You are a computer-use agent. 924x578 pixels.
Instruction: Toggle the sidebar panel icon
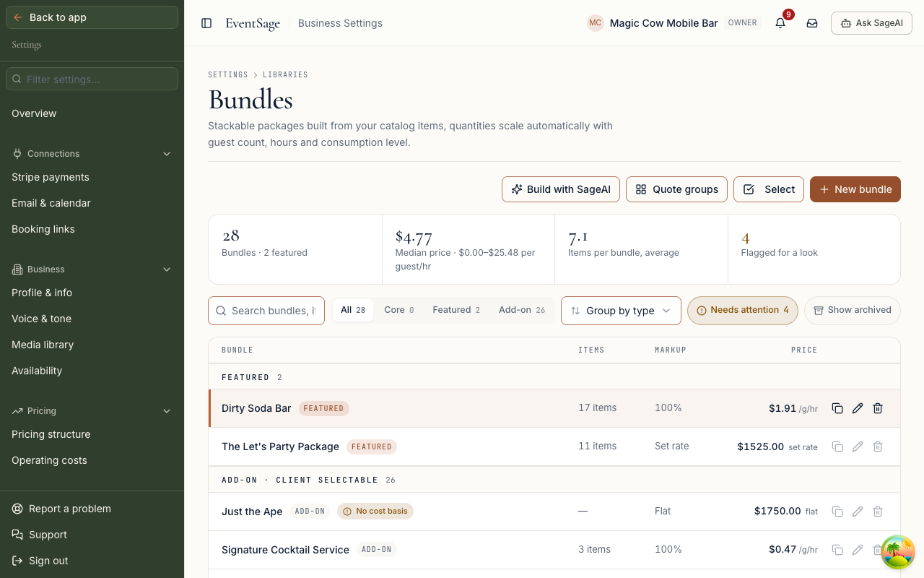point(206,23)
